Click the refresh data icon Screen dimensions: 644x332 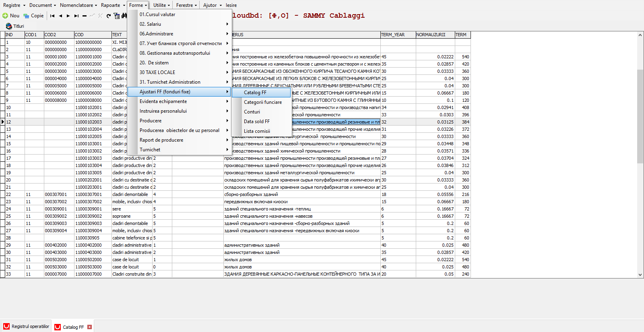(109, 16)
